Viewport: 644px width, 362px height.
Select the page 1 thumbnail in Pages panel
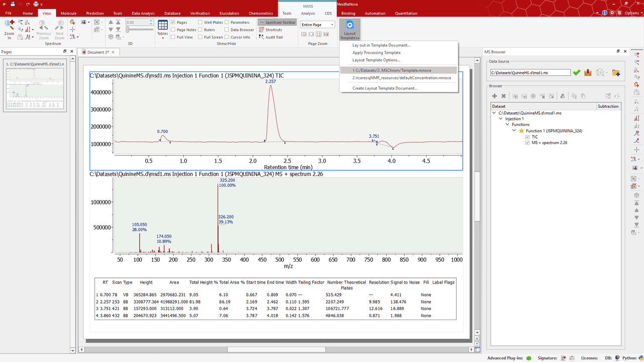[x=35, y=85]
